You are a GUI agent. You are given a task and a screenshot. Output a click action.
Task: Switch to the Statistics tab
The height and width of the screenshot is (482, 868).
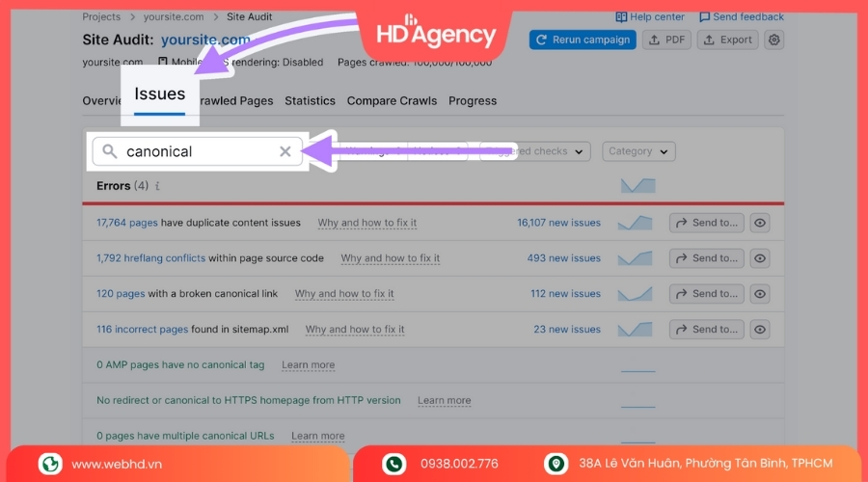[310, 100]
